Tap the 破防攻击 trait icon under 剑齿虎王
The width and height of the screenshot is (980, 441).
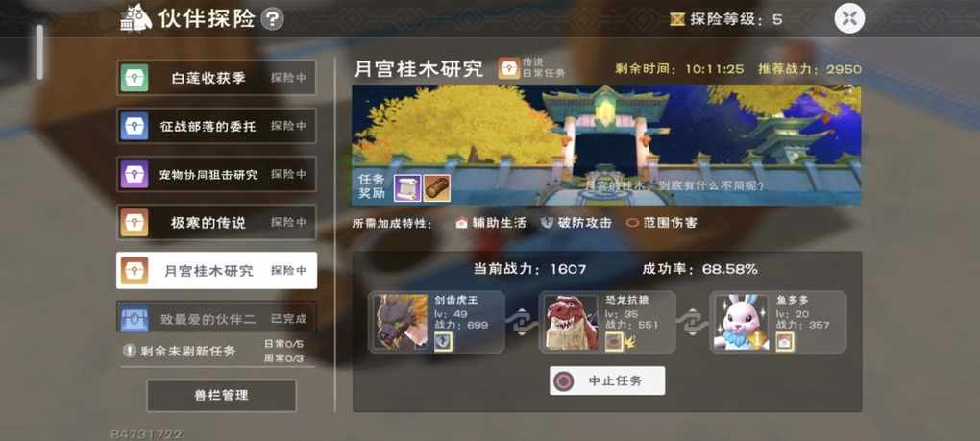pos(443,341)
